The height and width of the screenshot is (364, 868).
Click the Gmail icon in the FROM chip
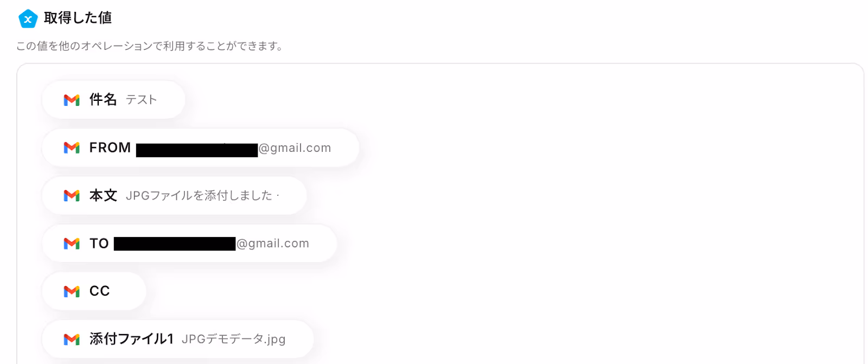coord(72,148)
